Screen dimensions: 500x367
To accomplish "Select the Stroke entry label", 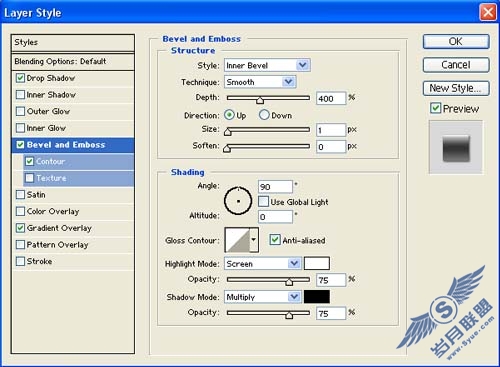I will click(39, 261).
